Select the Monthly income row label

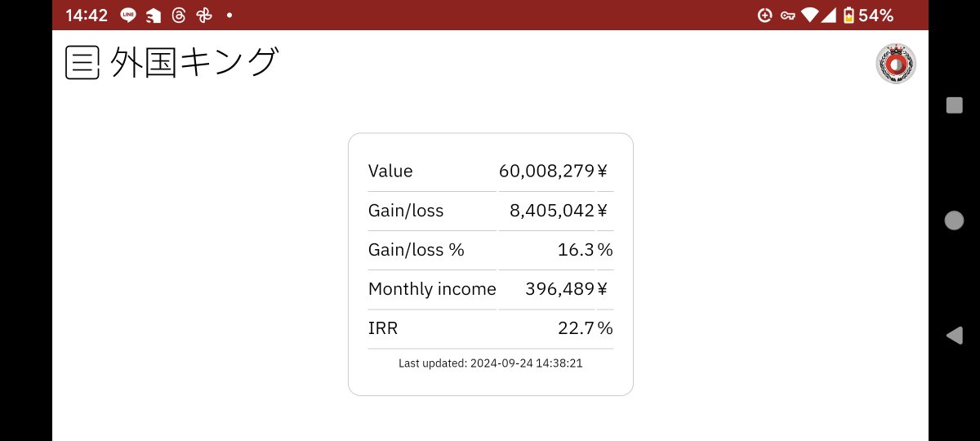432,289
